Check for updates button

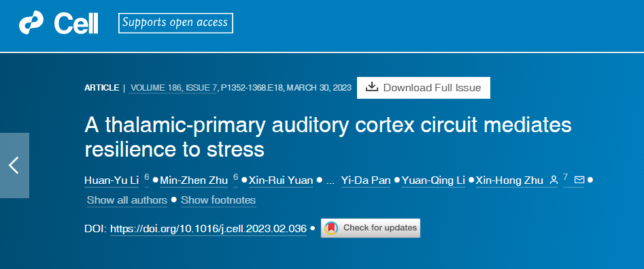[x=371, y=228]
